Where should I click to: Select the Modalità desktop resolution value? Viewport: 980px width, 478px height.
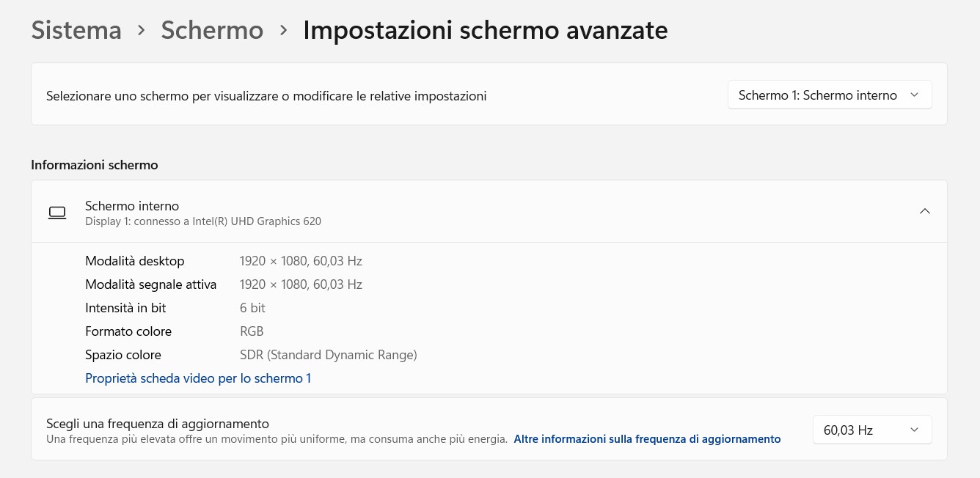[301, 261]
